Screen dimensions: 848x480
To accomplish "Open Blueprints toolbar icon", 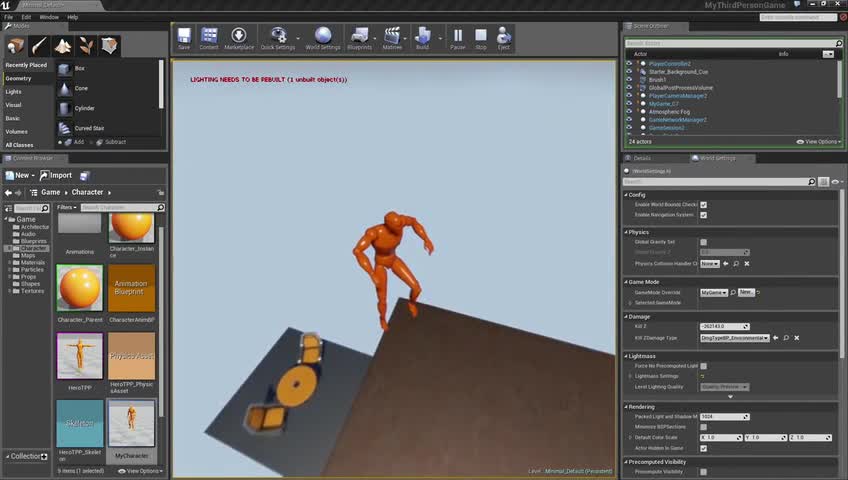I will [x=360, y=39].
